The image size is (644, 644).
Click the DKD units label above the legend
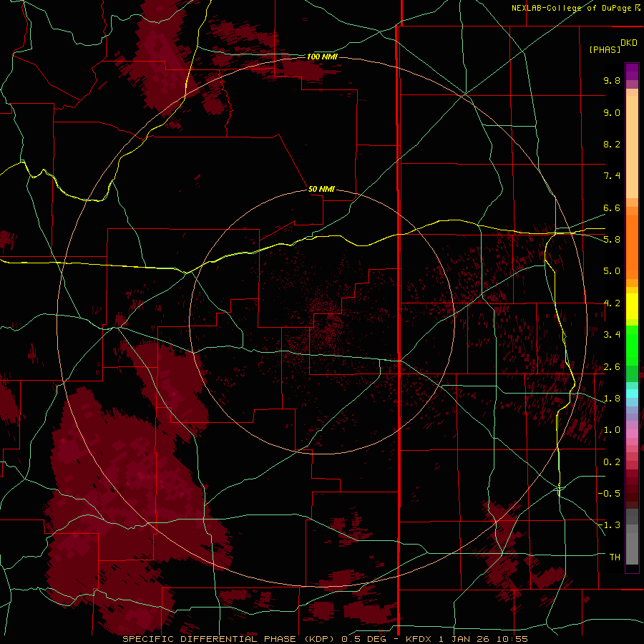tap(628, 43)
